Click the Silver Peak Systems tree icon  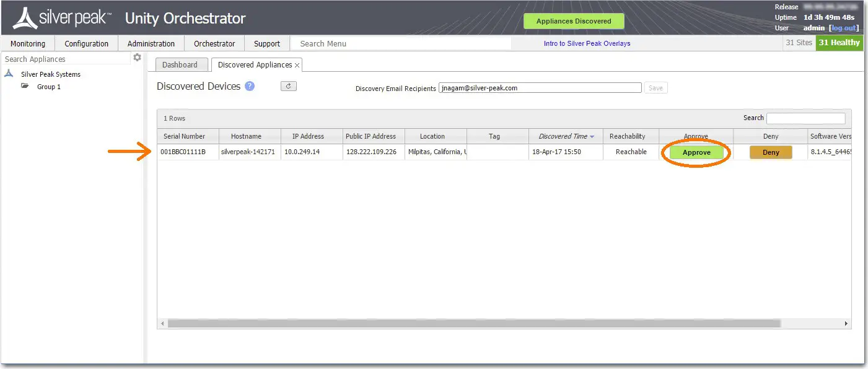click(9, 74)
